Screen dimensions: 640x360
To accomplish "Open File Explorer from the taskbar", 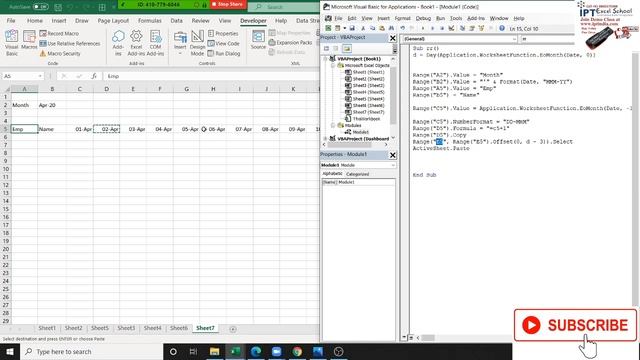I will [215, 351].
